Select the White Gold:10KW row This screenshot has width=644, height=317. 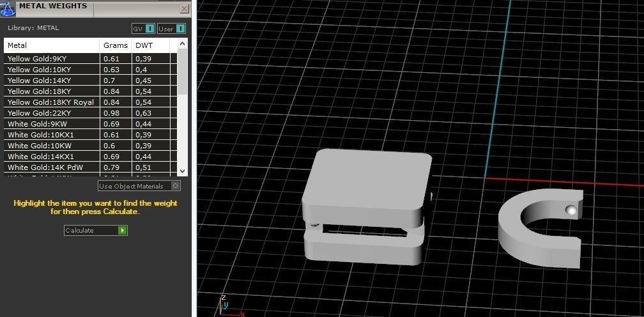pos(90,146)
